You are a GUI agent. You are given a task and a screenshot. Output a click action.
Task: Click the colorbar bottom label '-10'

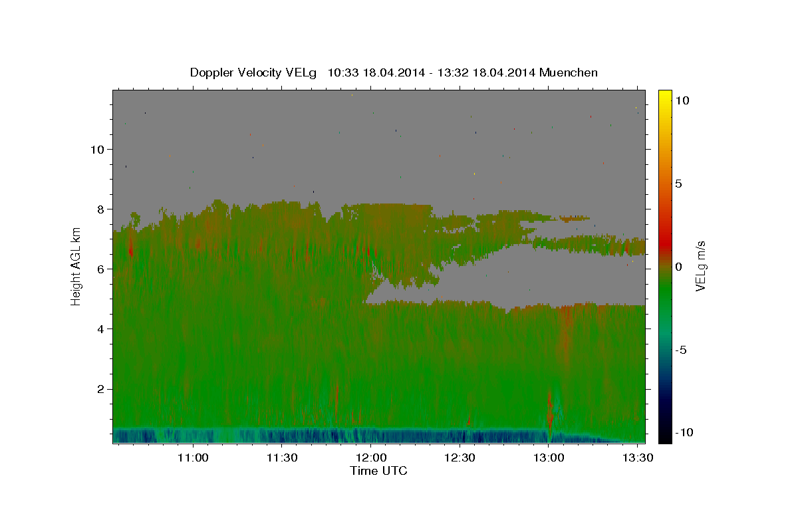[x=683, y=432]
